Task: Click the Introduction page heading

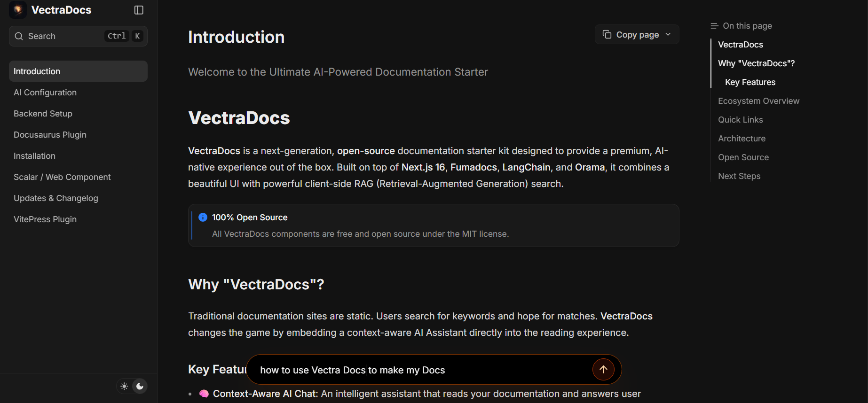Action: pyautogui.click(x=236, y=37)
